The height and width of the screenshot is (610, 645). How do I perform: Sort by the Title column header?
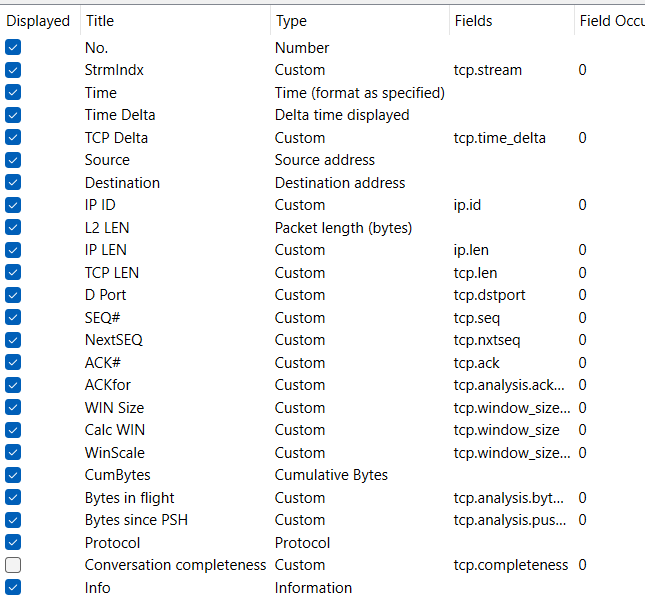(x=100, y=20)
